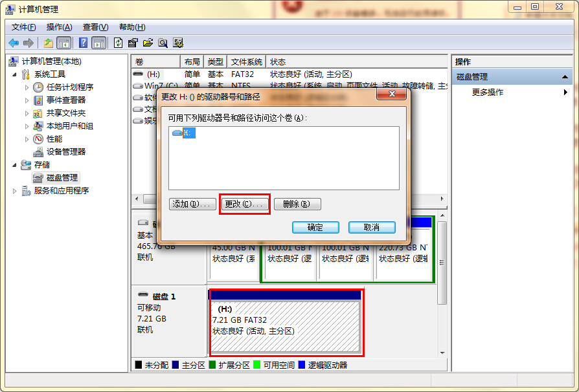579x392 pixels.
Task: Open the 操作(A) menu
Action: [x=59, y=27]
